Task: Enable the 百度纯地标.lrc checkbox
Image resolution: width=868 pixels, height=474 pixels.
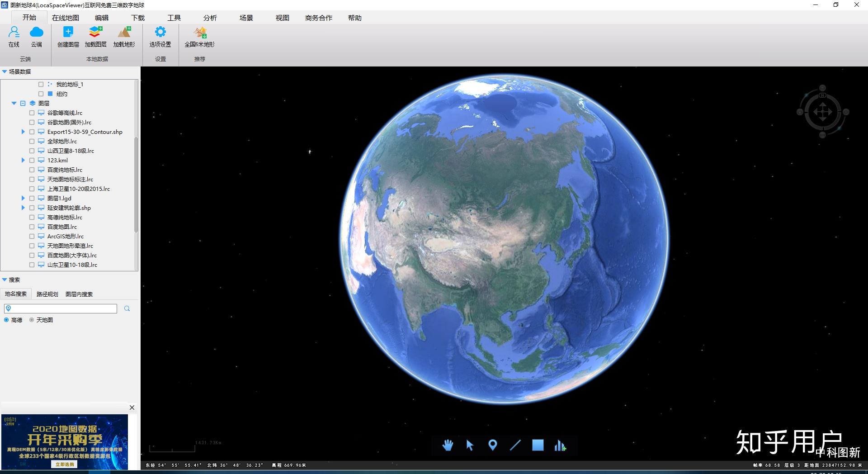Action: pyautogui.click(x=32, y=170)
